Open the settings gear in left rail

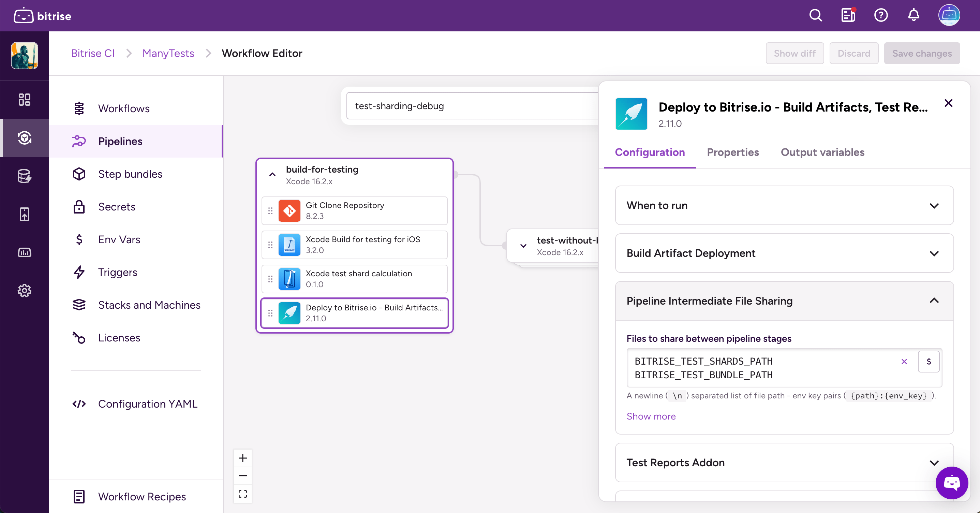coord(24,291)
